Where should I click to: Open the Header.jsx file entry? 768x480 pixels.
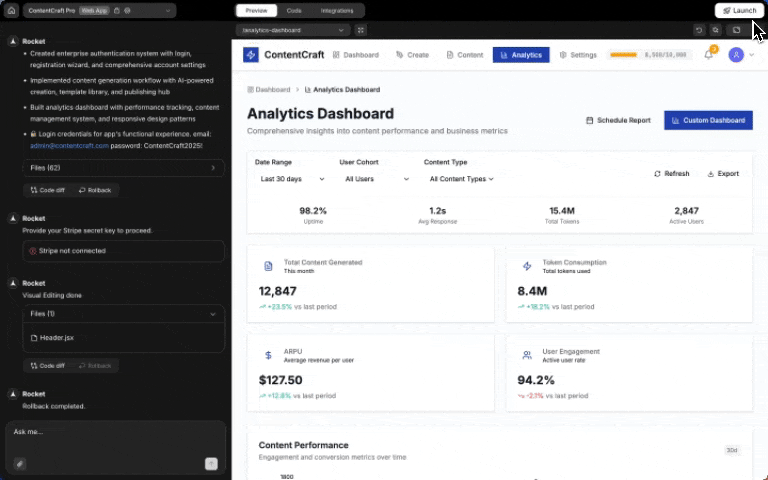click(52, 337)
